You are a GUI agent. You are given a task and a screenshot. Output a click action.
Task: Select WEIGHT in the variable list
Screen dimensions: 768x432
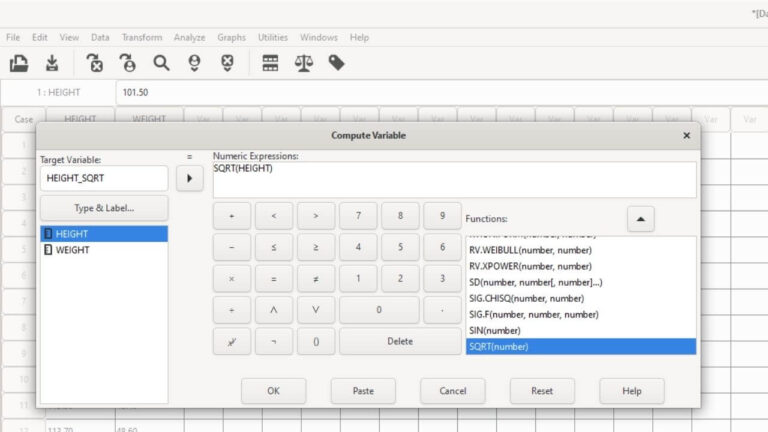tap(104, 250)
